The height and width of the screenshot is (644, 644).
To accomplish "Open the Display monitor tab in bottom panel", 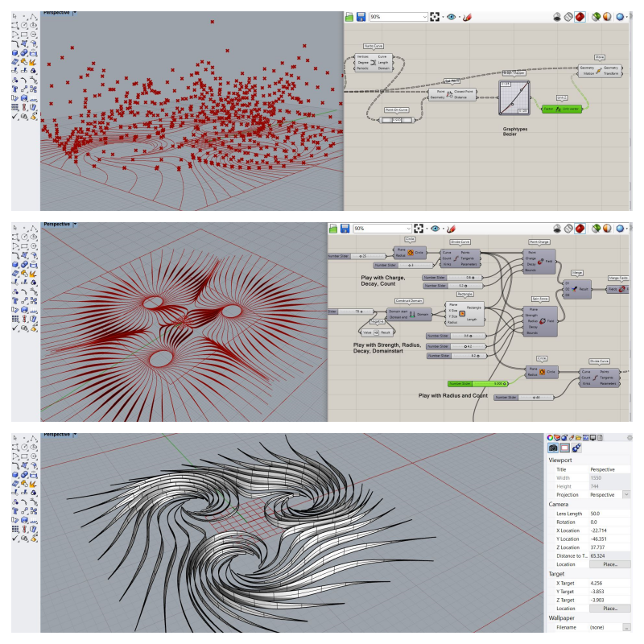I will (x=592, y=438).
